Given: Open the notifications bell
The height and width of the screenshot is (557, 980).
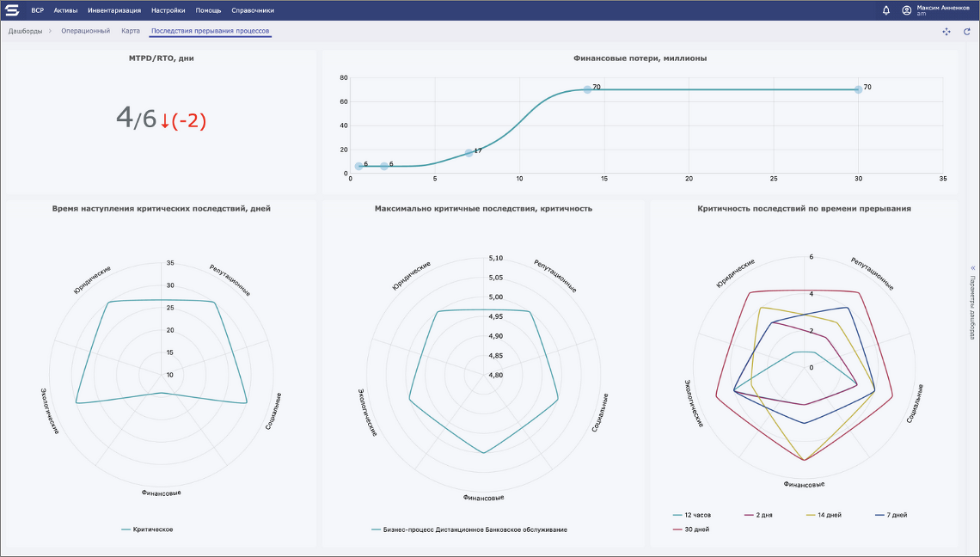Looking at the screenshot, I should pos(886,10).
